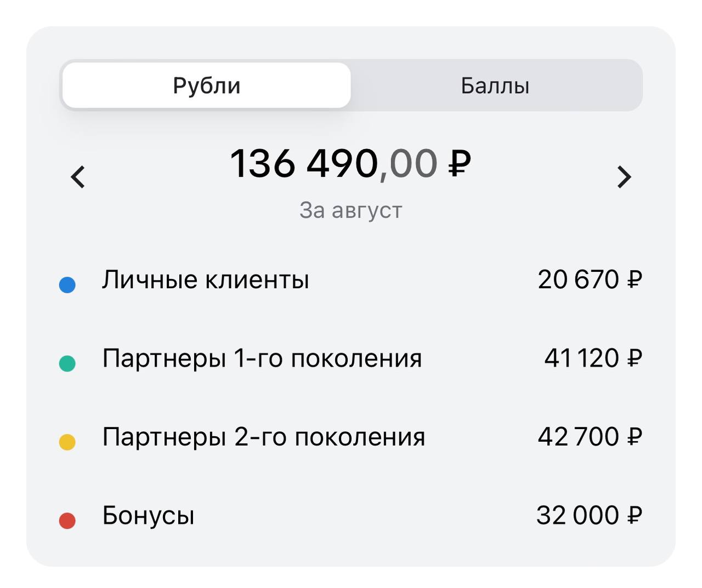702x588 pixels.
Task: Switch to the Рубли tab
Action: 206,85
